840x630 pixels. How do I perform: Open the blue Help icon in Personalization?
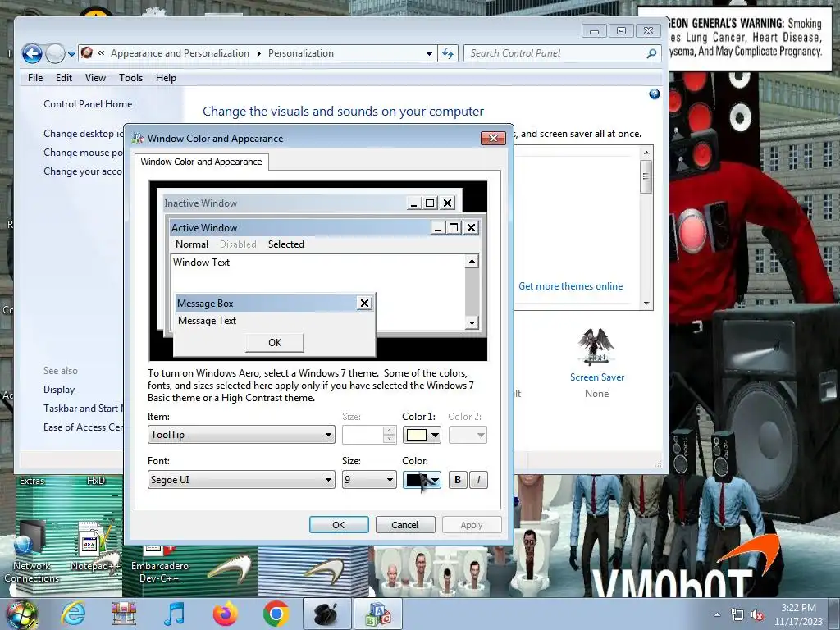tap(654, 94)
